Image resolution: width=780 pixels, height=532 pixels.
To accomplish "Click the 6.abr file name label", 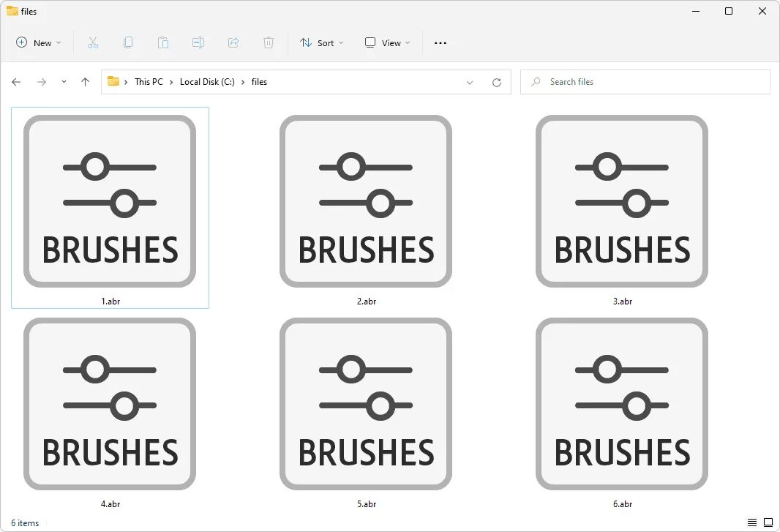I will (x=622, y=503).
